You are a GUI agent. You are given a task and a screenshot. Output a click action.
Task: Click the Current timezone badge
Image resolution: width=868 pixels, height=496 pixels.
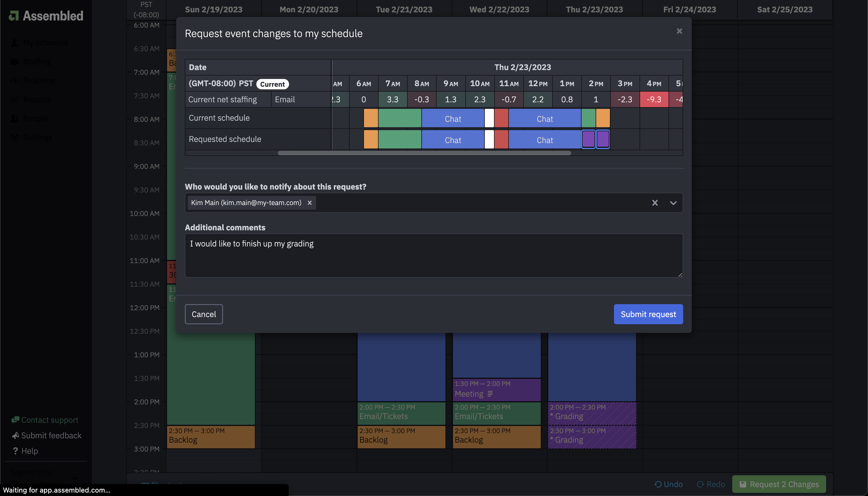point(272,84)
